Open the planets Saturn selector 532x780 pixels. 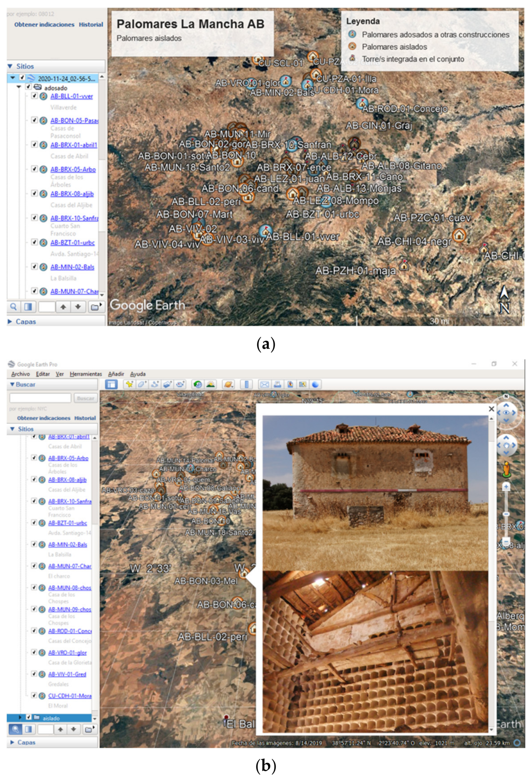click(x=229, y=385)
